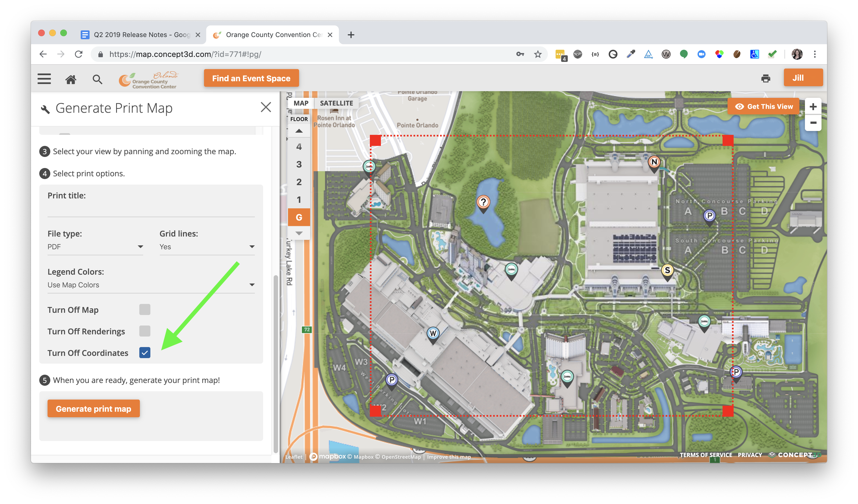
Task: Open new browser tab
Action: click(351, 35)
